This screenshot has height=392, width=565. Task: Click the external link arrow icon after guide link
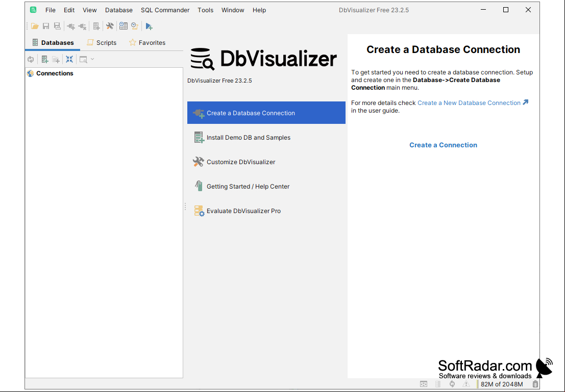tap(526, 102)
